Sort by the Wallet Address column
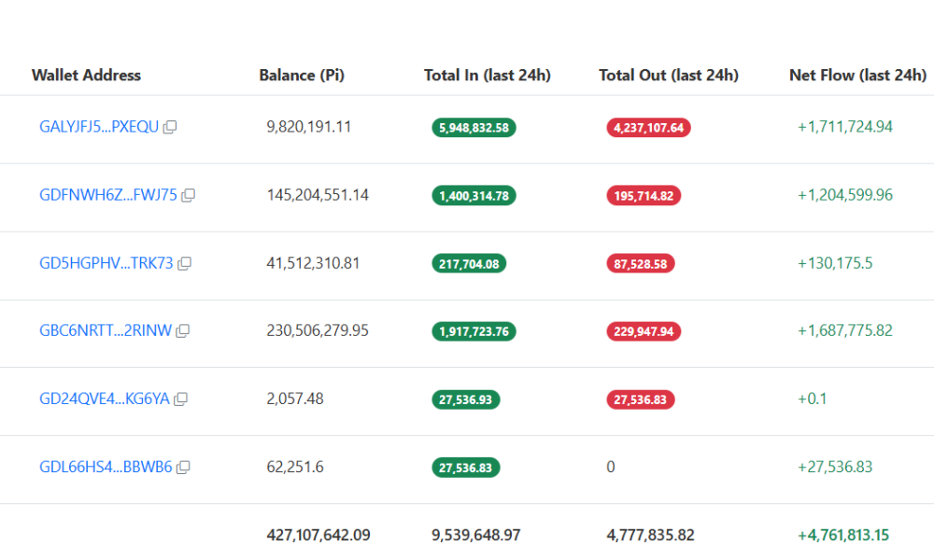Viewport: 934px width, 560px height. tap(87, 76)
